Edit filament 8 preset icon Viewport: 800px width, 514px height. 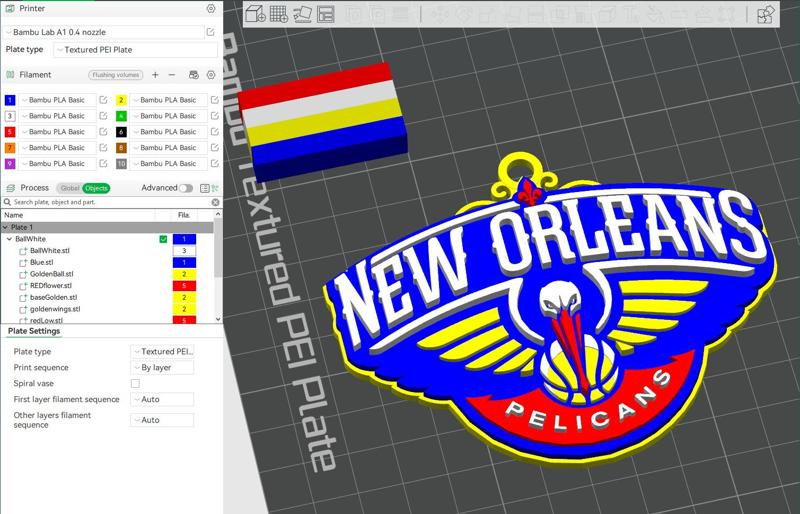[215, 148]
